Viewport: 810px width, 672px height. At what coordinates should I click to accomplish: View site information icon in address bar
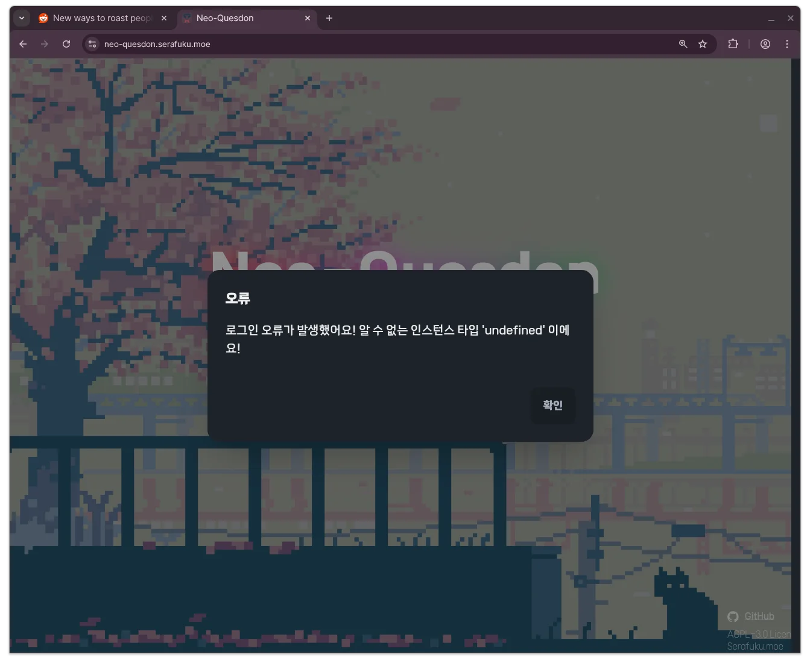click(92, 44)
